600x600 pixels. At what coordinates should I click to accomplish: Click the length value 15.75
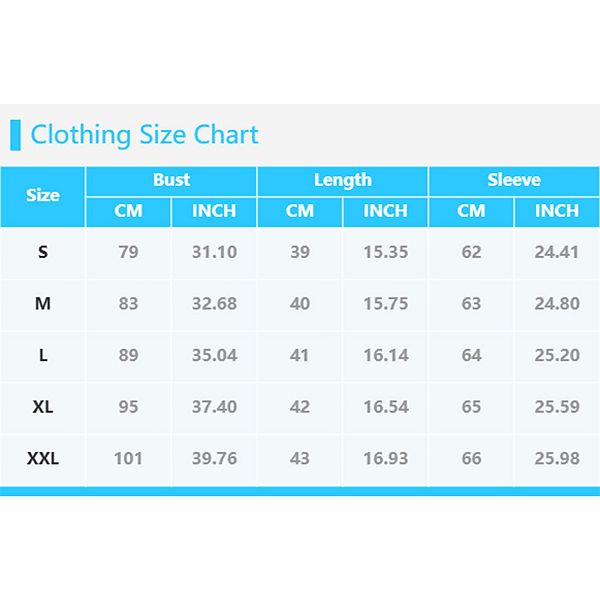[386, 304]
